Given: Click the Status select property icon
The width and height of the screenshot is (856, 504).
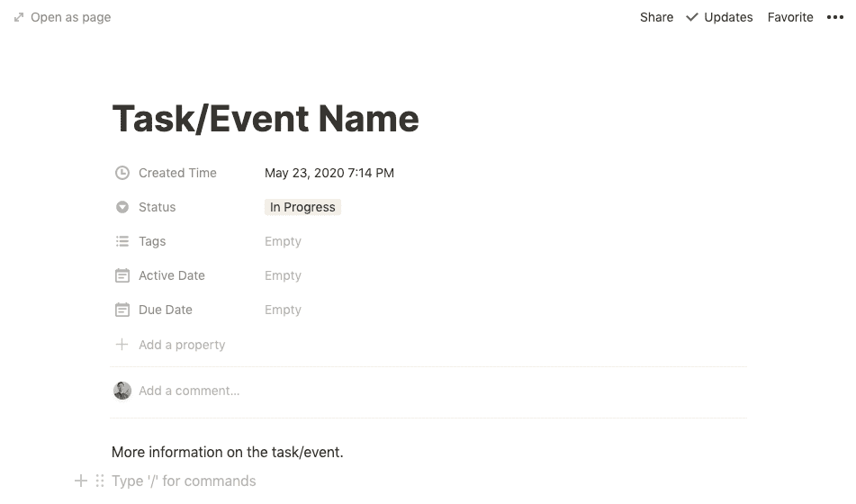Looking at the screenshot, I should coord(122,208).
